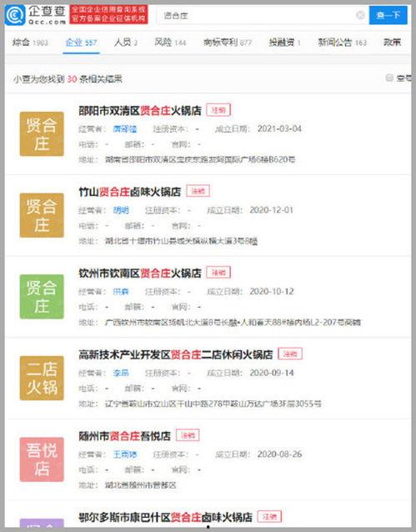Image resolution: width=416 pixels, height=532 pixels.
Task: Click the 2020-12-01 establishment date
Action: 272,210
